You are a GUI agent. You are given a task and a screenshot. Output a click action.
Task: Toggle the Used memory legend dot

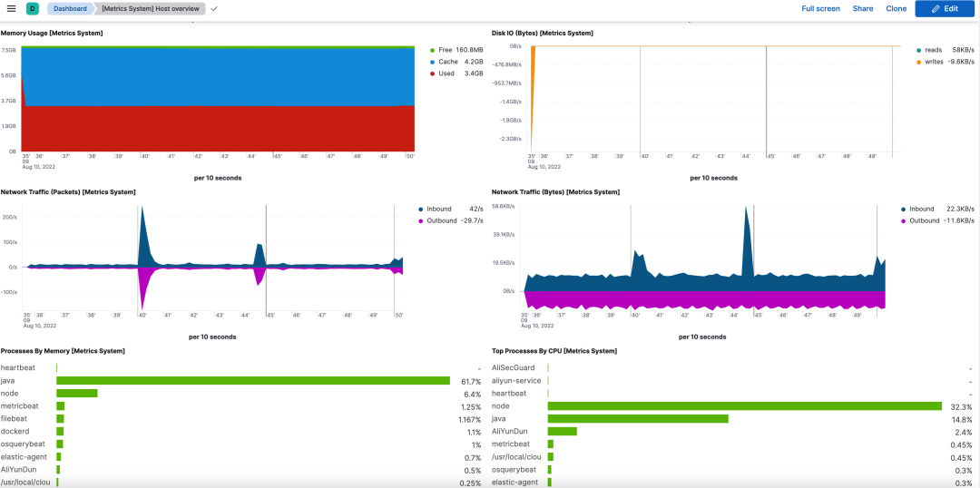(x=433, y=73)
